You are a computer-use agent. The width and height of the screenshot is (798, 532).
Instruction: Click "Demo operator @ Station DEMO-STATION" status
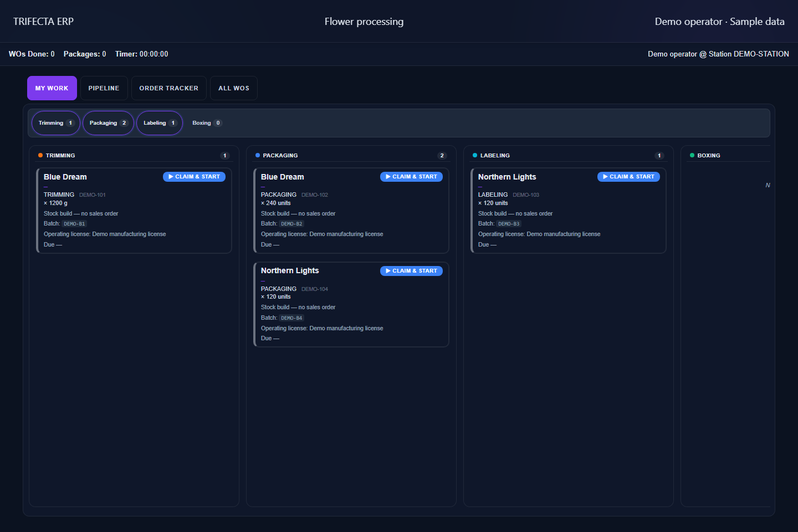pos(718,54)
